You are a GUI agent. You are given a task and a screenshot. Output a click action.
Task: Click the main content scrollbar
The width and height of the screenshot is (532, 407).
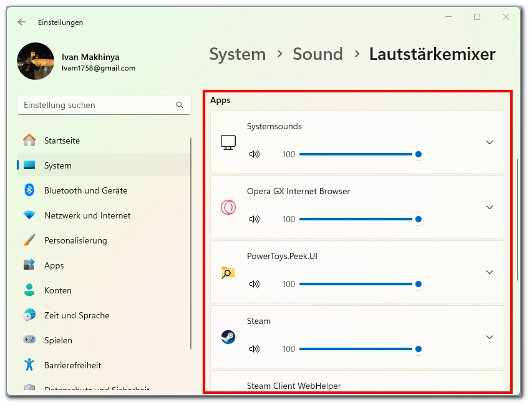(x=518, y=220)
